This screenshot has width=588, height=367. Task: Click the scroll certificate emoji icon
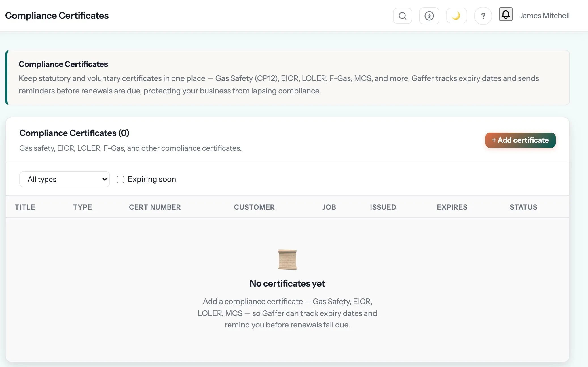click(287, 259)
